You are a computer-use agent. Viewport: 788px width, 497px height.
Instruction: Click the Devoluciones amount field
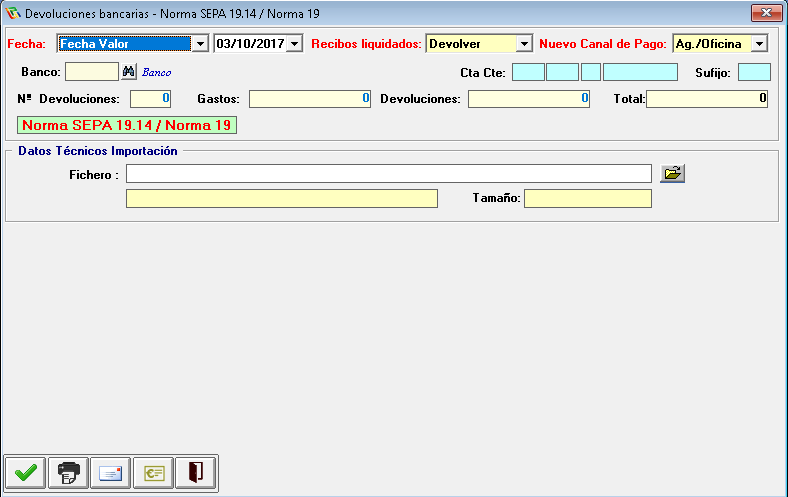(529, 98)
